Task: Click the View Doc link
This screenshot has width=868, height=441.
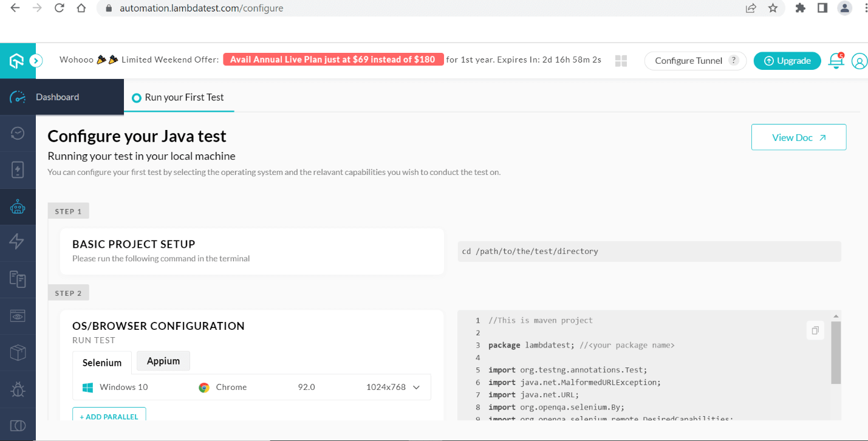Action: coord(798,137)
